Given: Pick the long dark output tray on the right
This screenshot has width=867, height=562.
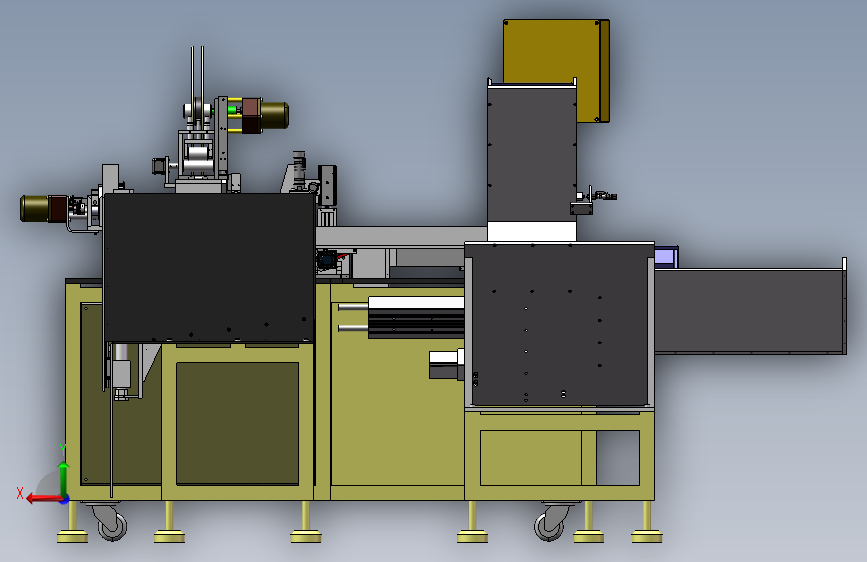Looking at the screenshot, I should coord(750,310).
